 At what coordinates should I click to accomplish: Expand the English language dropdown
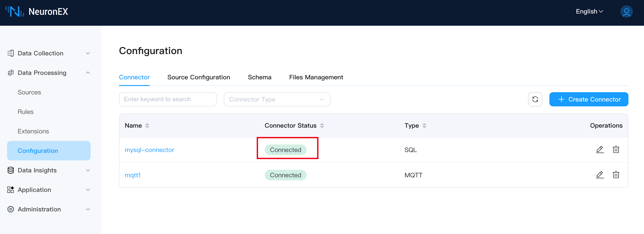[589, 11]
